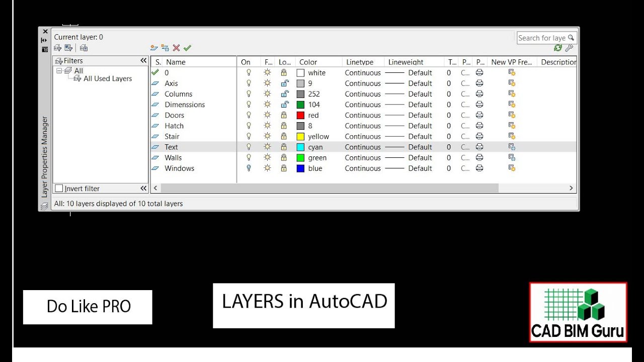The height and width of the screenshot is (362, 644).
Task: Turn off the Windows layer light bulb
Action: 248,168
